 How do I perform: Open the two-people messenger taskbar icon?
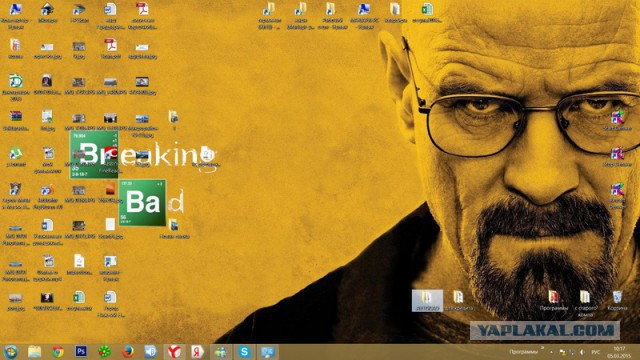[221, 351]
